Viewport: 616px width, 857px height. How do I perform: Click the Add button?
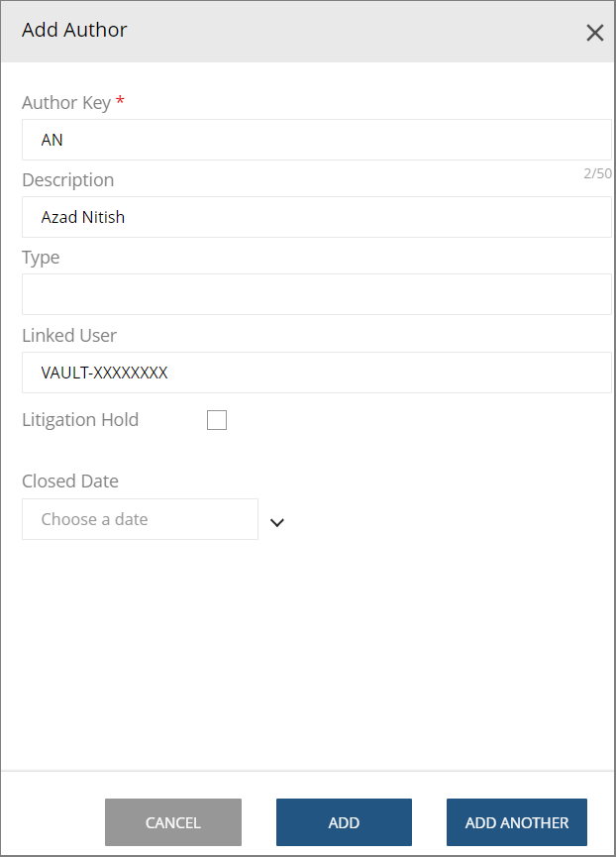pyautogui.click(x=344, y=822)
